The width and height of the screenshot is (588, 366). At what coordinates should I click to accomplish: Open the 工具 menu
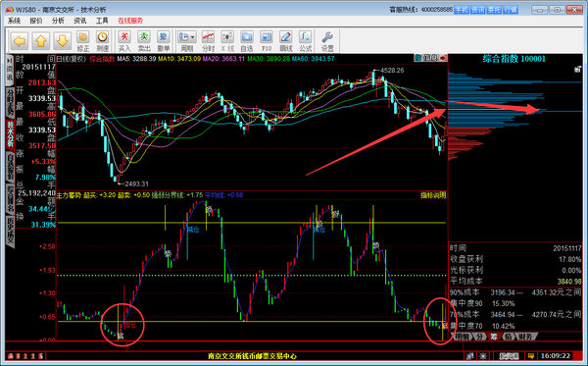pos(102,21)
